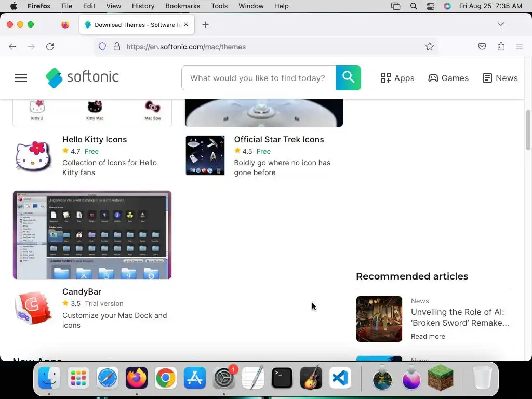Open Visual Studio Code from the Dock
532x399 pixels.
coord(340,378)
